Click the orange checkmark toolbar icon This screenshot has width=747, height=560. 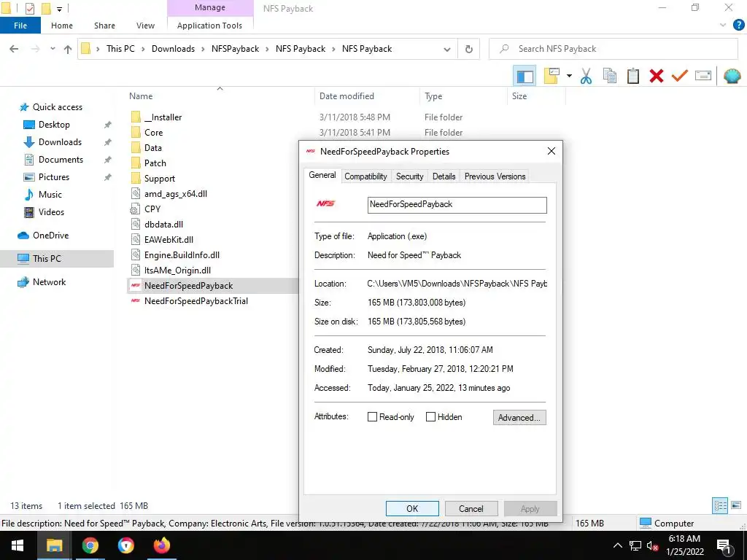[x=680, y=76]
